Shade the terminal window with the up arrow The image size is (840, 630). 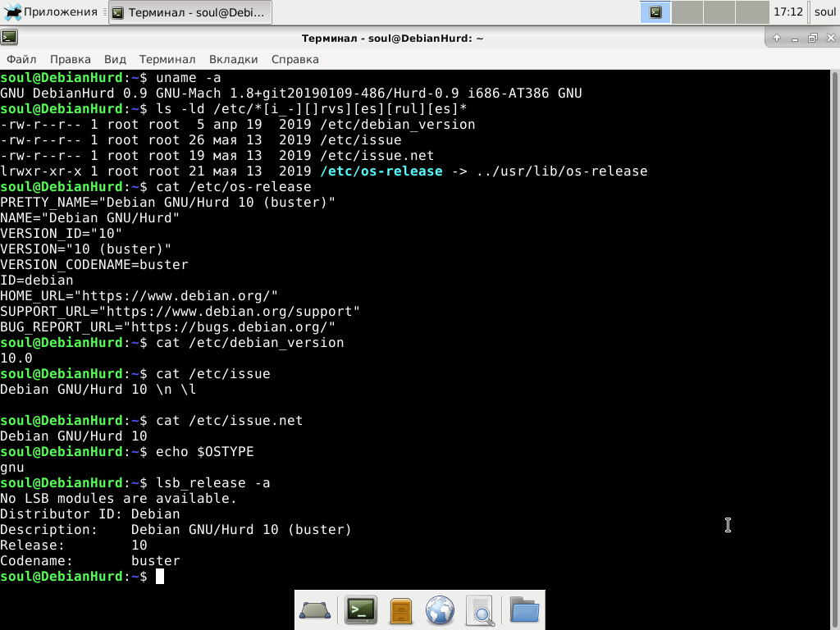point(777,38)
